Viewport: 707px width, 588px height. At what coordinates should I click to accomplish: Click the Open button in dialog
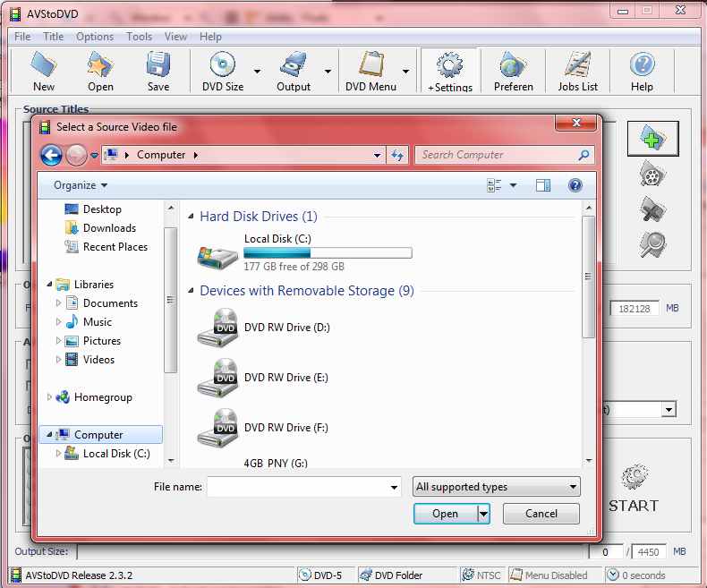tap(445, 514)
